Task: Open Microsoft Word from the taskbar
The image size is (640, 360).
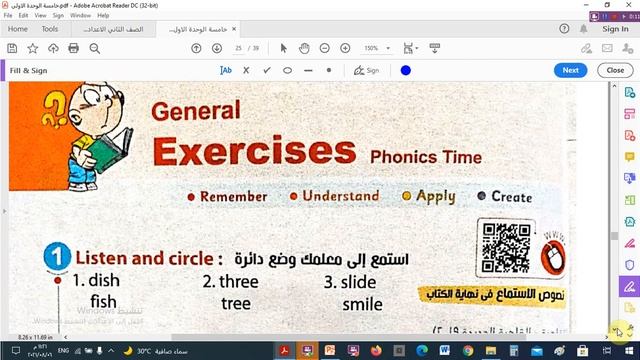Action: (x=444, y=351)
